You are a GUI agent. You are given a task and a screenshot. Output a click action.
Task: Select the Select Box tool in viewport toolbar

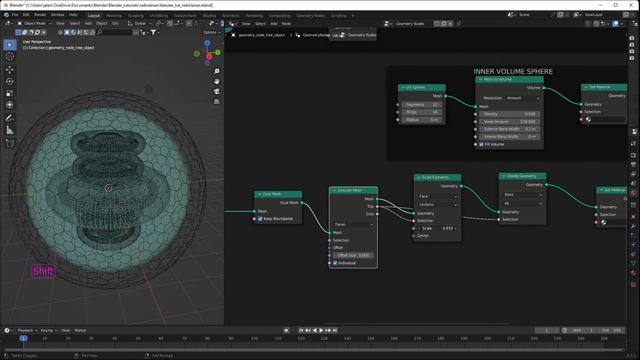point(10,44)
